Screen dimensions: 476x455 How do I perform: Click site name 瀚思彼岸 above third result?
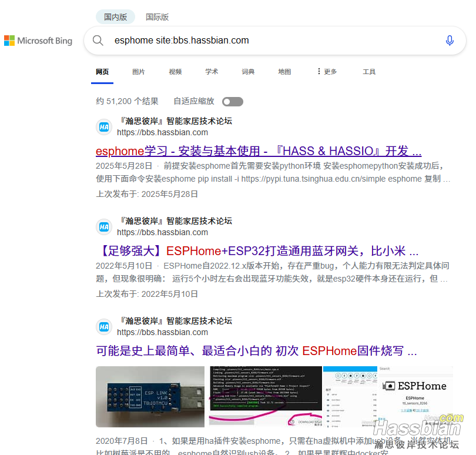click(175, 321)
